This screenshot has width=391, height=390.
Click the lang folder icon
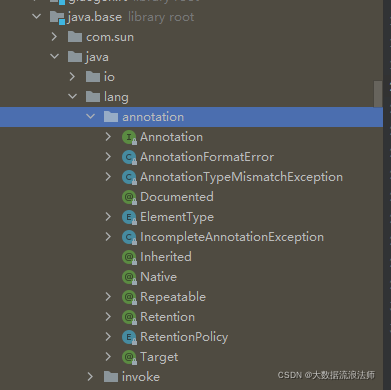pyautogui.click(x=93, y=97)
